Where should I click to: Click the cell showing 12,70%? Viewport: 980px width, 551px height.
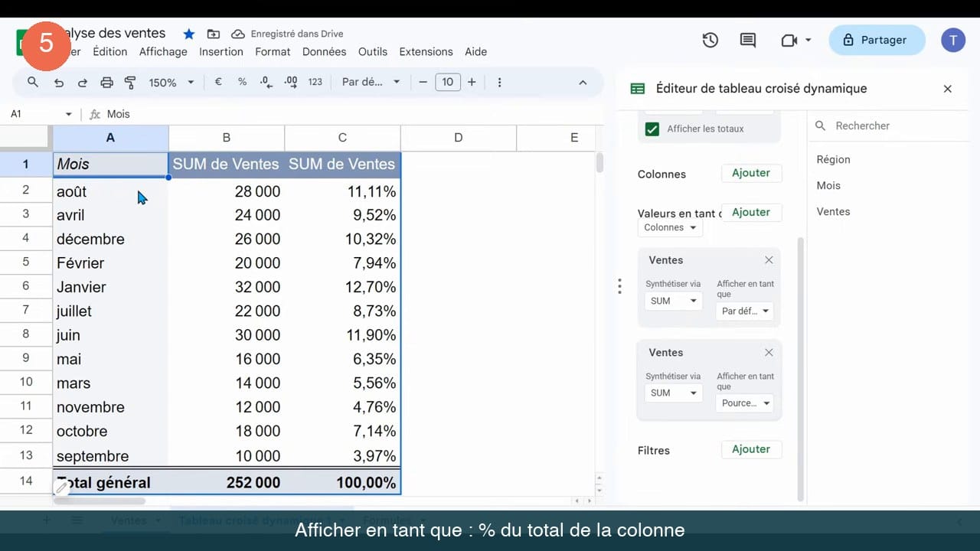click(x=342, y=287)
